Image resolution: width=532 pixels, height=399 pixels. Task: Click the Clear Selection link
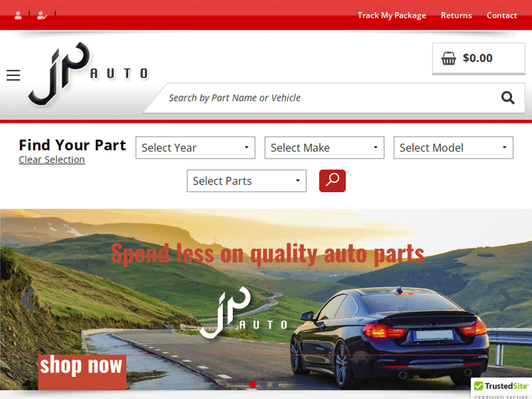(x=52, y=159)
